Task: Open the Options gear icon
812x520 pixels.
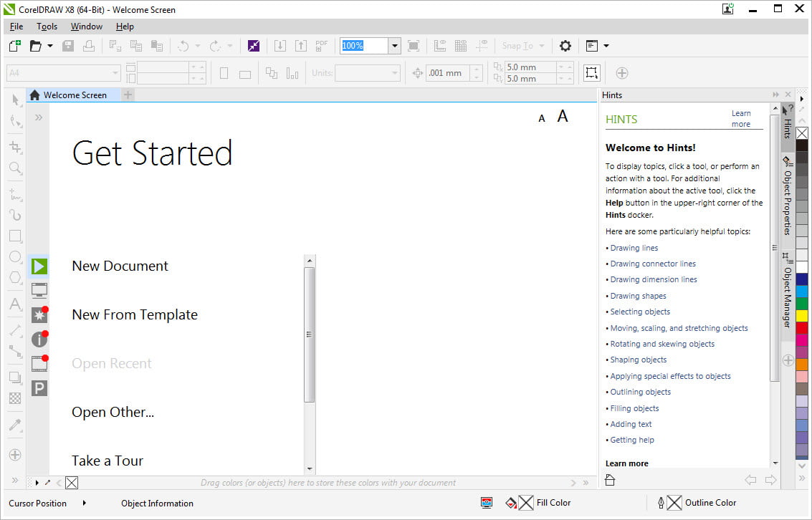Action: (565, 46)
